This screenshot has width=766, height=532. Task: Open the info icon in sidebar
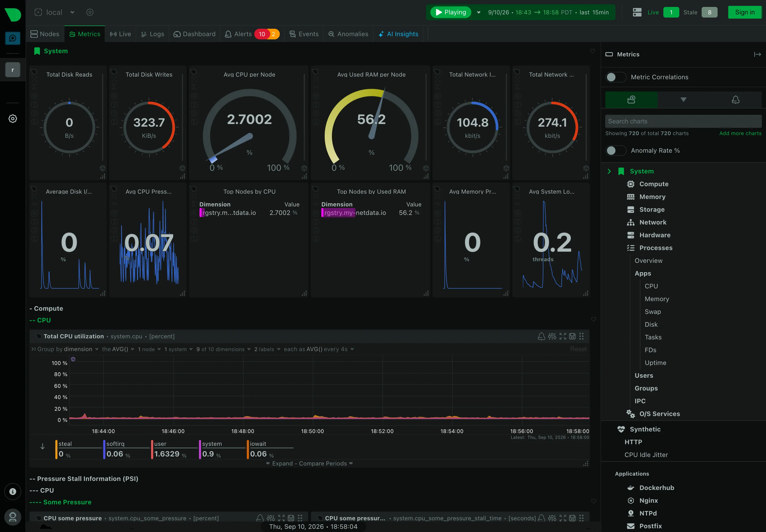(13, 491)
